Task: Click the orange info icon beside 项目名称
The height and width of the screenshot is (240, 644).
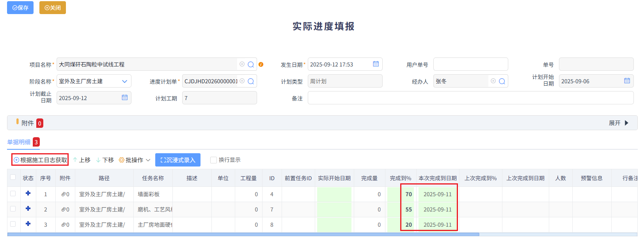Action: pyautogui.click(x=261, y=64)
